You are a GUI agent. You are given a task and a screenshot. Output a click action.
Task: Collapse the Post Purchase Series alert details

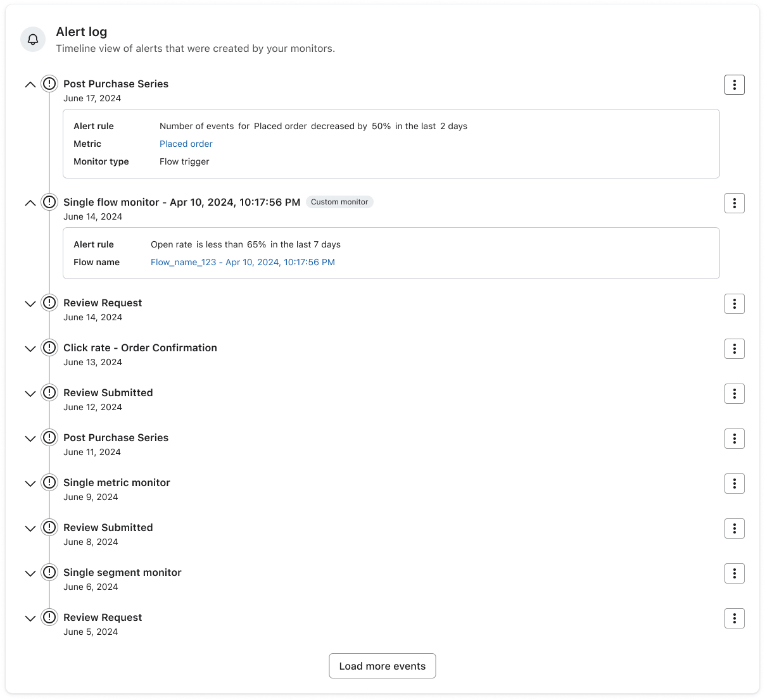pos(30,84)
